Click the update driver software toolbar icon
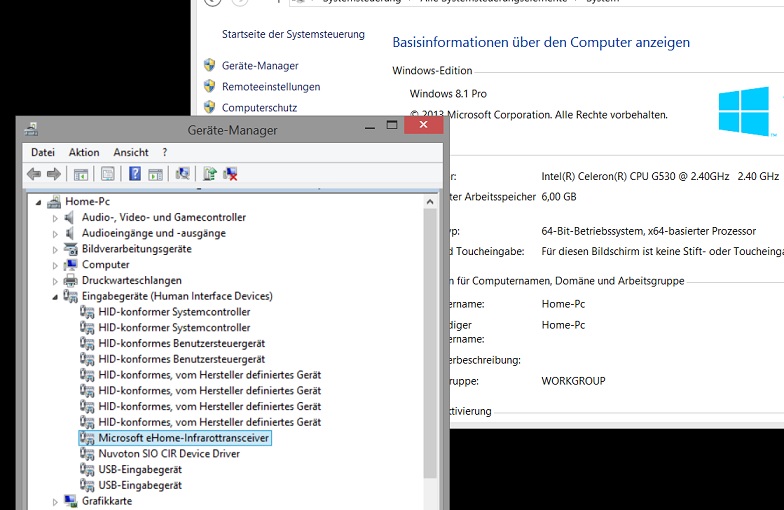784x510 pixels. [210, 174]
